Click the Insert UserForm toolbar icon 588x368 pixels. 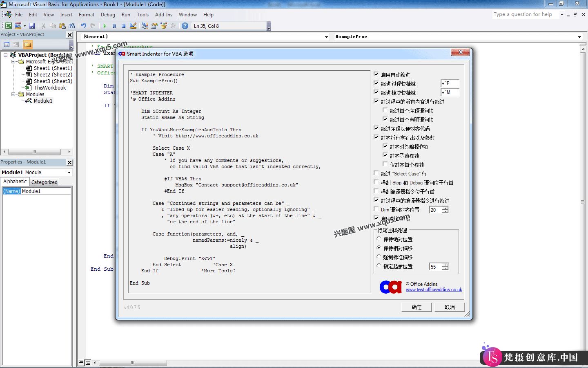click(x=18, y=26)
